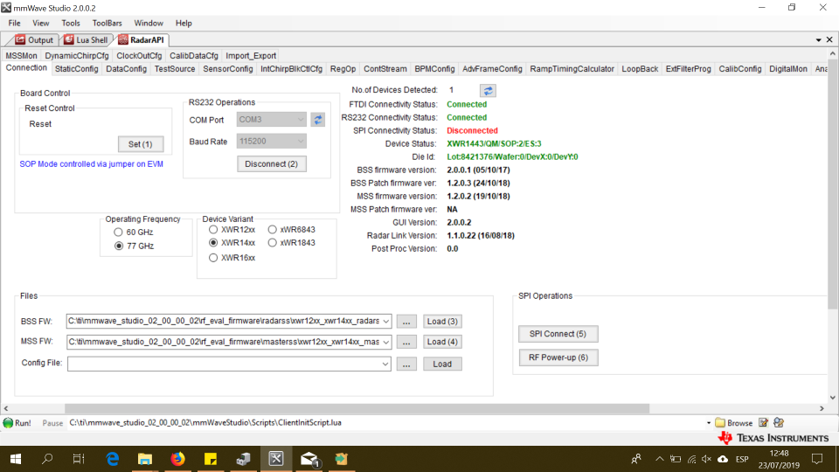The image size is (839, 472).
Task: Open the Mail app from the taskbar
Action: click(309, 459)
